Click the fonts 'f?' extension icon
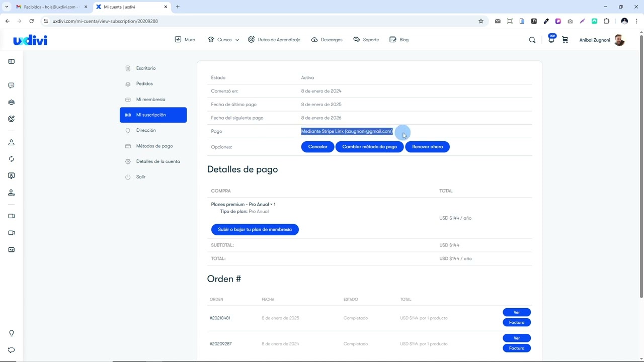644x362 pixels. point(534,21)
